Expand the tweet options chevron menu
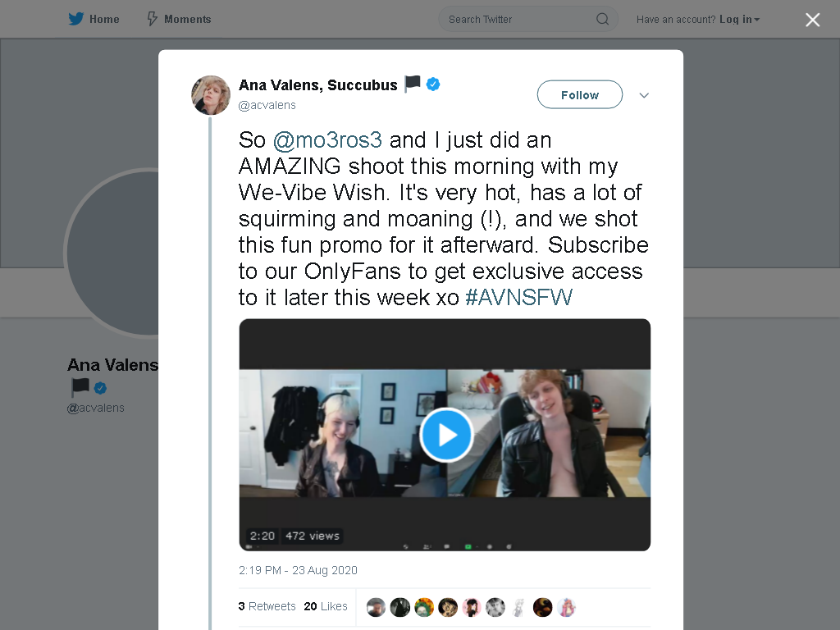 (x=644, y=95)
